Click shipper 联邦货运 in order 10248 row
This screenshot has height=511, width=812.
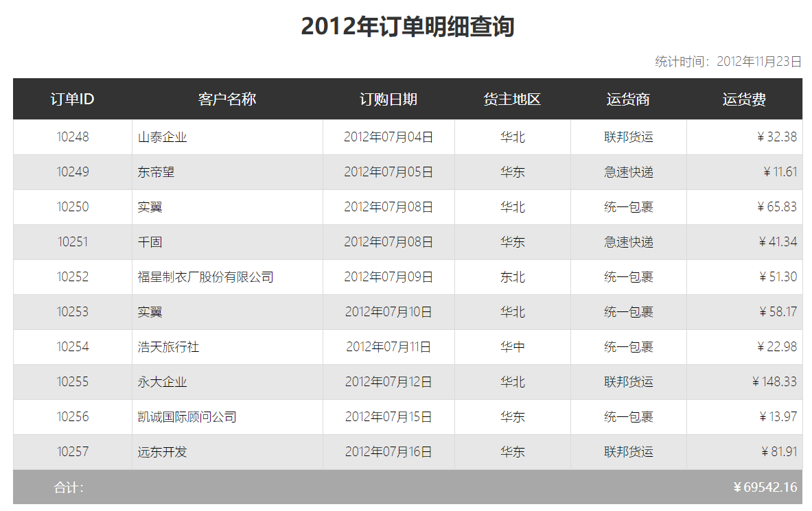coord(629,137)
